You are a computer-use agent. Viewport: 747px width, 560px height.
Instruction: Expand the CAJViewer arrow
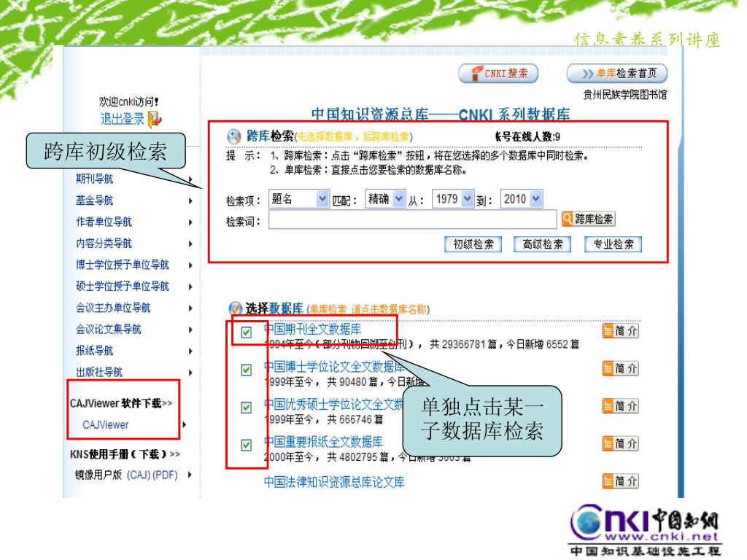tap(185, 424)
